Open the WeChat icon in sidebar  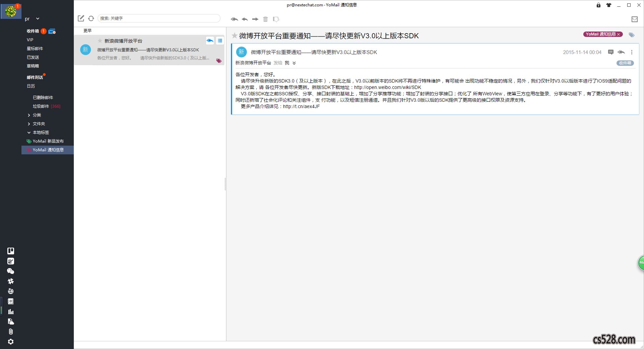(11, 271)
